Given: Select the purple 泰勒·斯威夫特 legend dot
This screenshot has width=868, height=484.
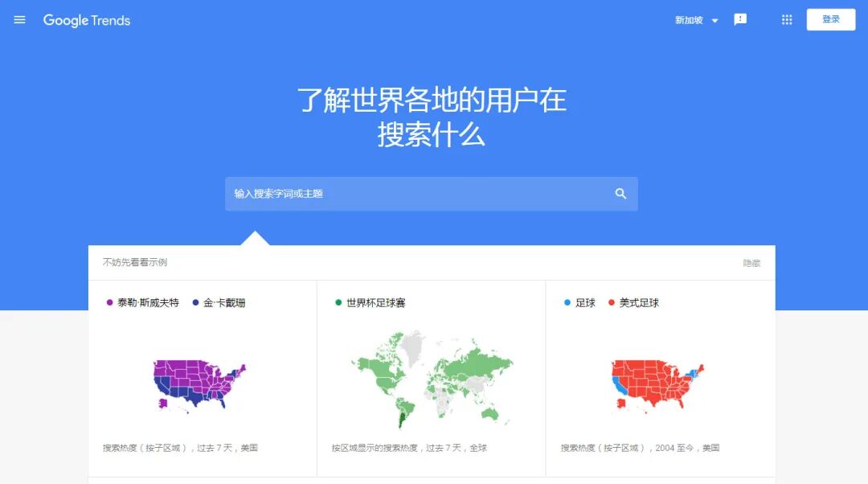Looking at the screenshot, I should click(108, 302).
